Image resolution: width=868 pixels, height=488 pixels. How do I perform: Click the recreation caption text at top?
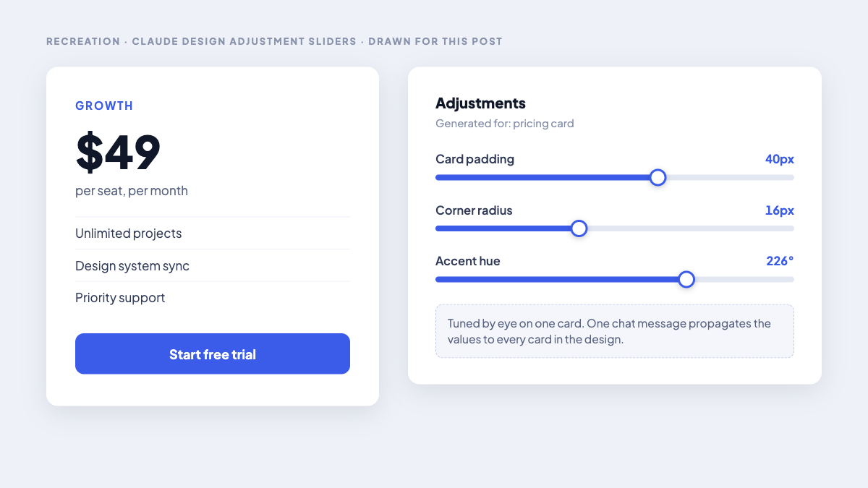274,41
